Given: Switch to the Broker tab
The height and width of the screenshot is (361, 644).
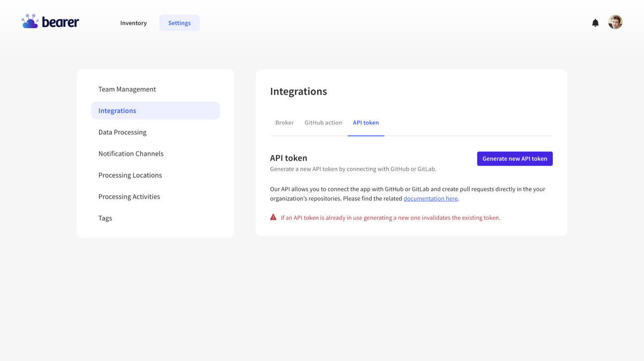Looking at the screenshot, I should coord(284,122).
